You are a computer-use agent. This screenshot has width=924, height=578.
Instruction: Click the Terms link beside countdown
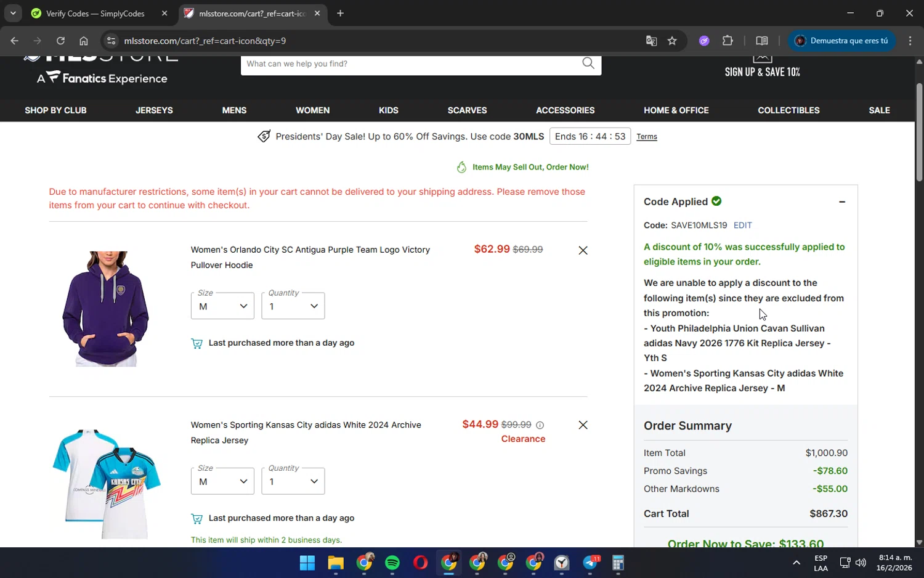tap(646, 137)
